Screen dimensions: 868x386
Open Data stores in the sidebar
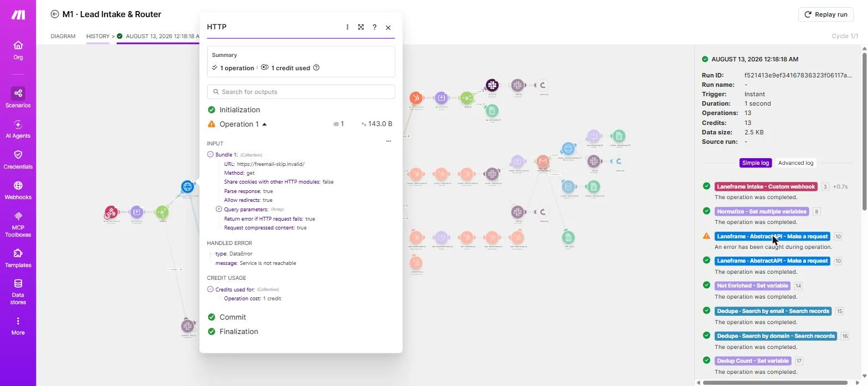[18, 292]
